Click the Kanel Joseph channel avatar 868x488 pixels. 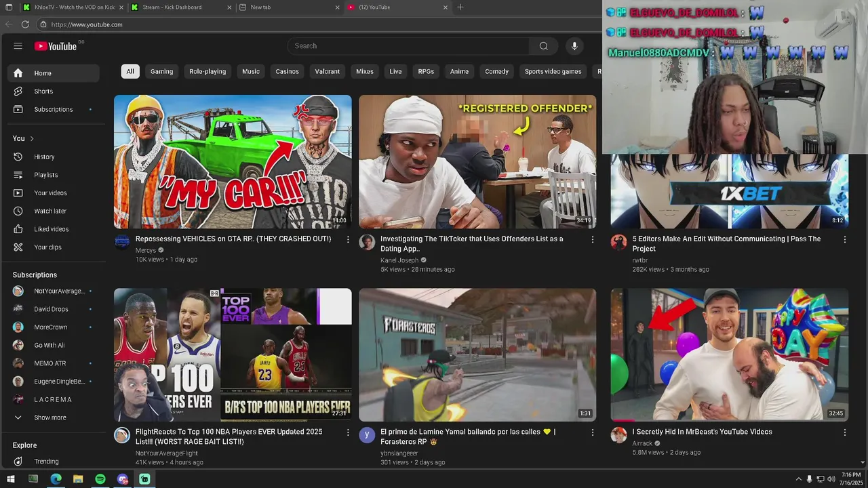pos(367,243)
